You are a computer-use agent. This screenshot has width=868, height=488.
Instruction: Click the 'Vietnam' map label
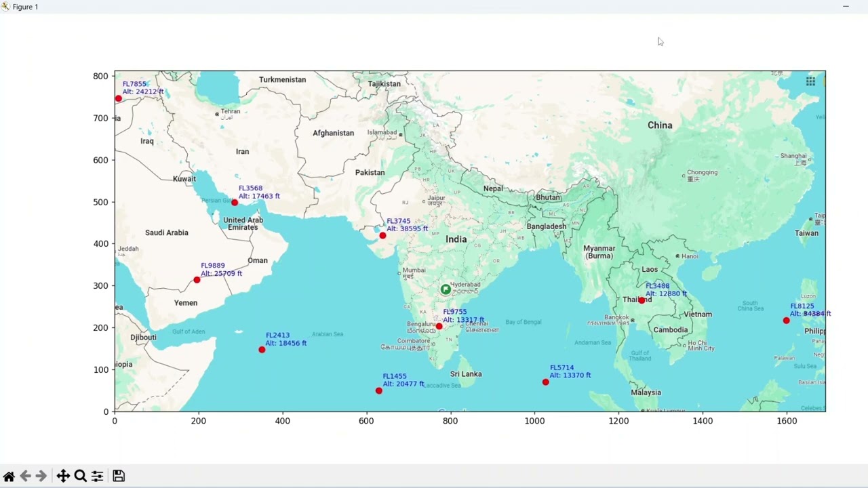pyautogui.click(x=698, y=314)
